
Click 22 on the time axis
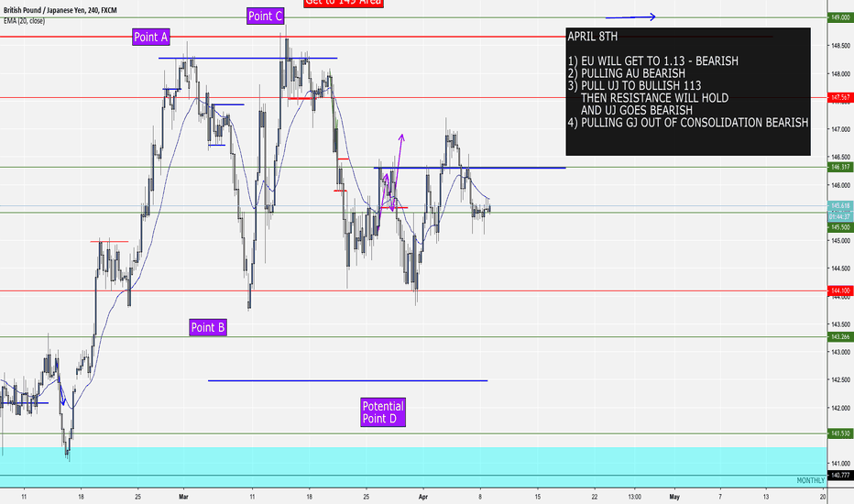(x=594, y=497)
